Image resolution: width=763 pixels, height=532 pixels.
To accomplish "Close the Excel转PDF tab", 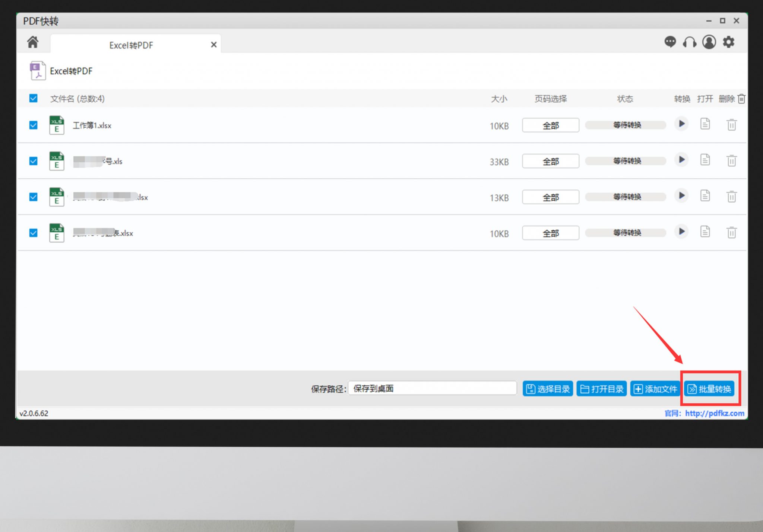I will [213, 45].
